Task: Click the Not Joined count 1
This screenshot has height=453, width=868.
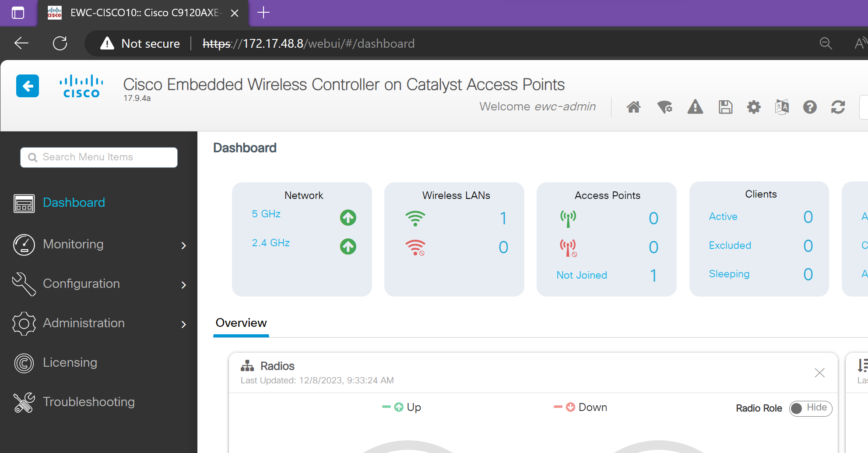Action: 653,276
